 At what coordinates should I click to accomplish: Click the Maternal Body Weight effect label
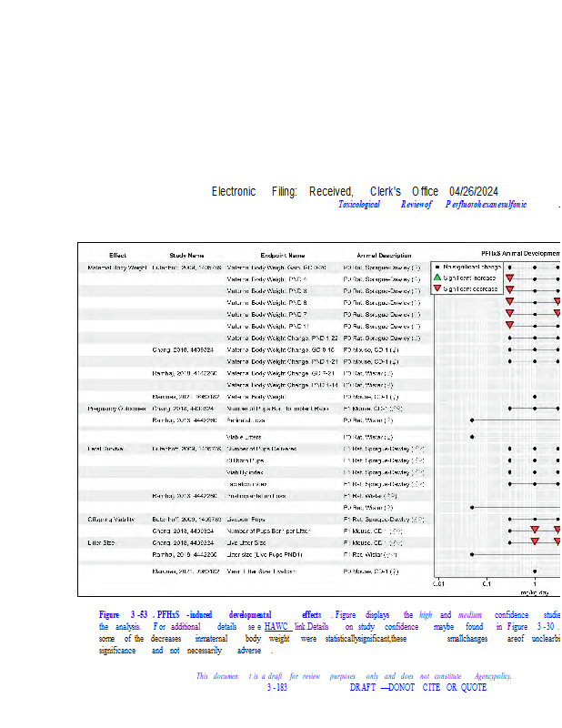coord(116,268)
